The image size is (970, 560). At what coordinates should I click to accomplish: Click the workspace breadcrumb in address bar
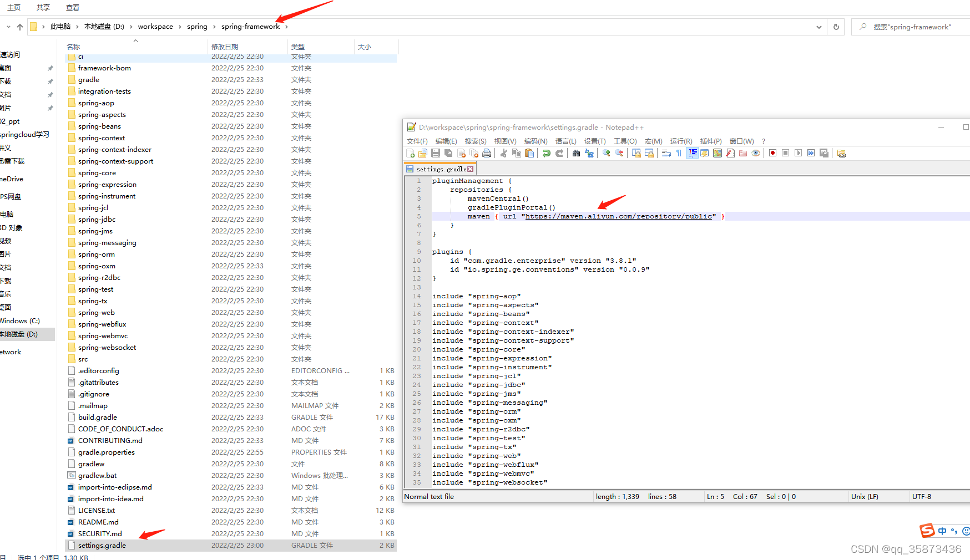click(x=155, y=27)
